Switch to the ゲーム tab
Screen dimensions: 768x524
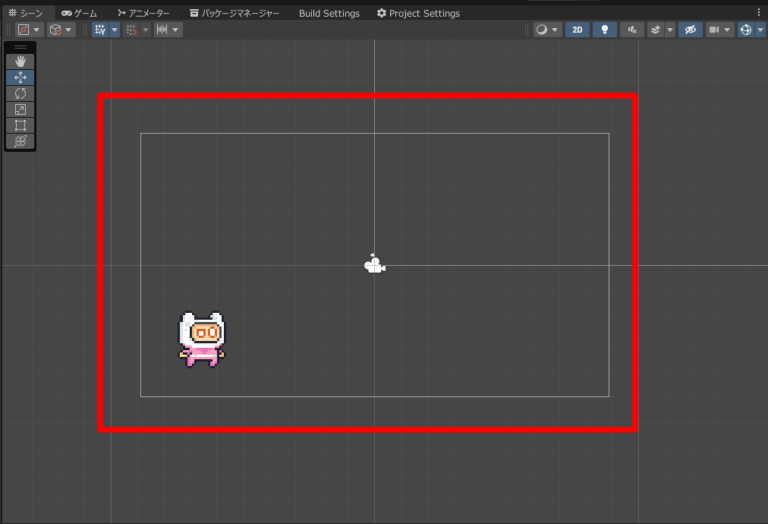pos(79,13)
